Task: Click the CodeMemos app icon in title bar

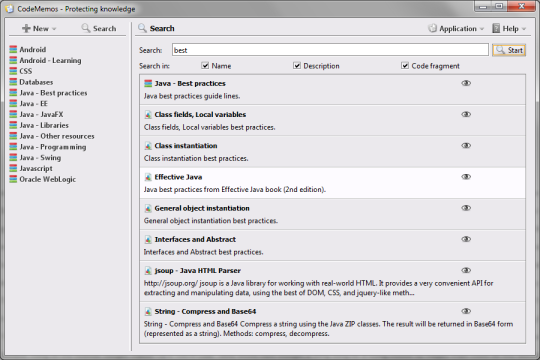Action: coord(9,9)
